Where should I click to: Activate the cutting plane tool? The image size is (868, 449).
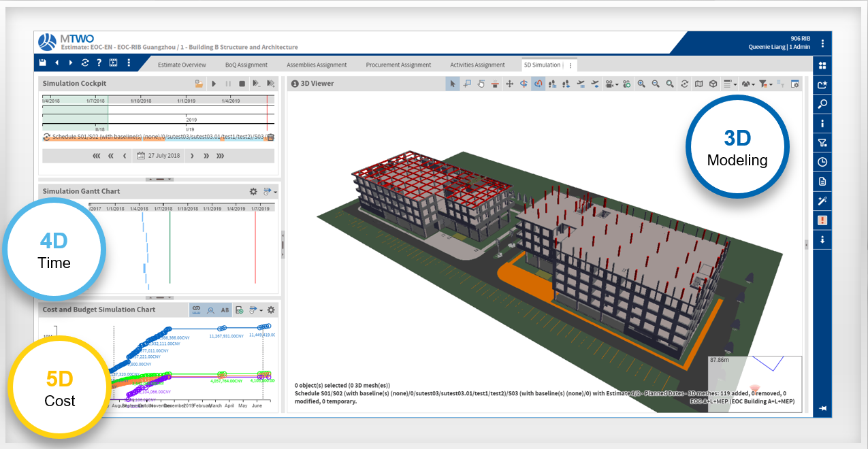point(496,84)
